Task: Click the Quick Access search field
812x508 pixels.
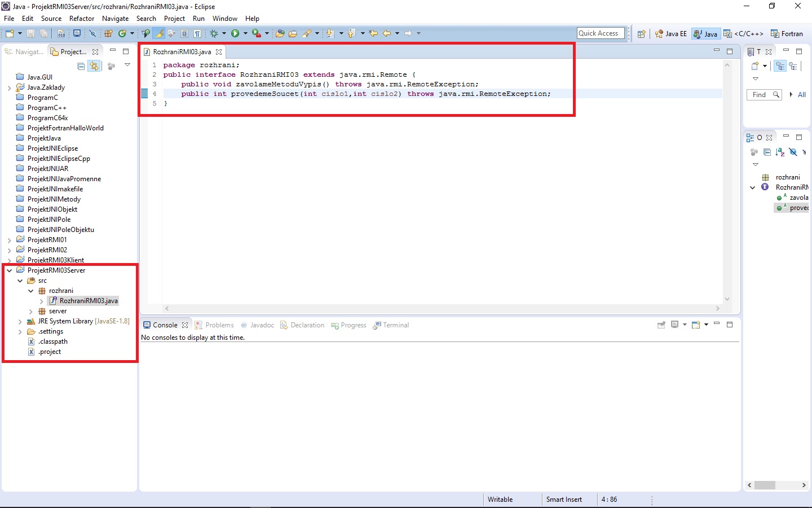Action: tap(601, 33)
